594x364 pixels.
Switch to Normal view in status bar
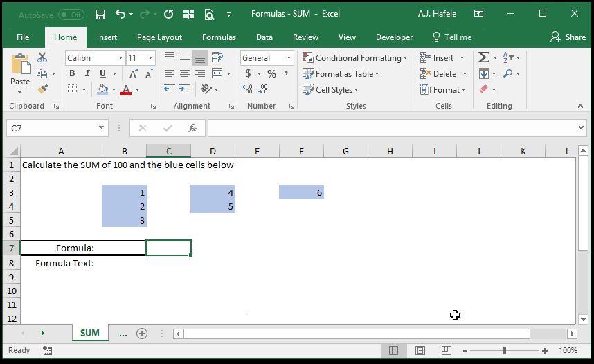[x=394, y=350]
